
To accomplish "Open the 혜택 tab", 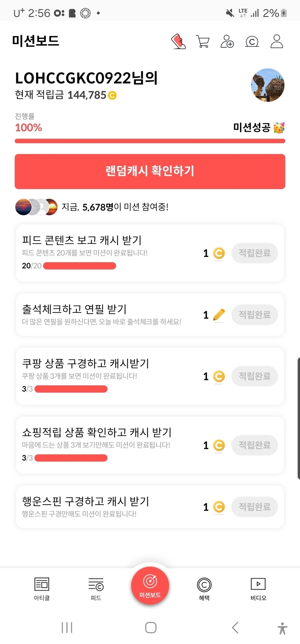I will click(x=204, y=588).
